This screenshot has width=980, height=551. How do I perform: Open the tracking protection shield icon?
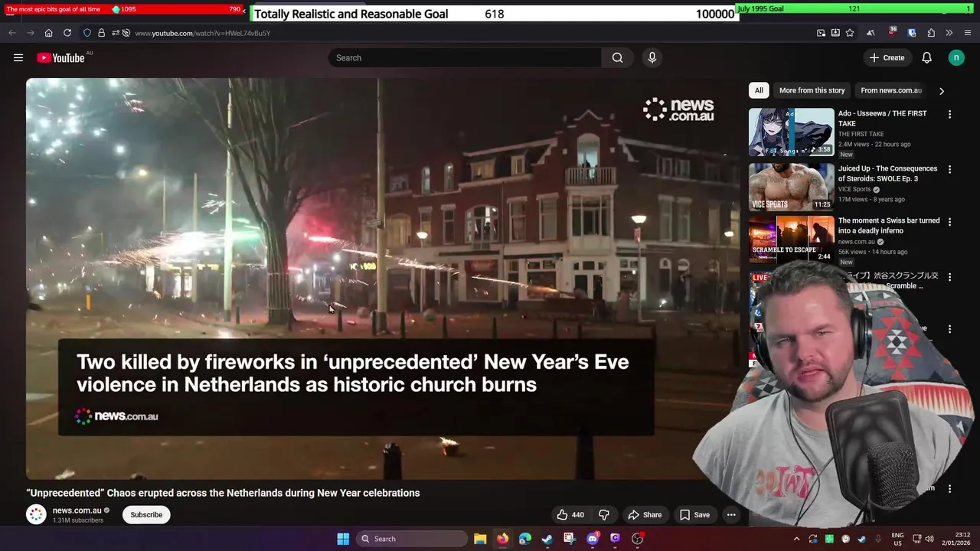[87, 33]
